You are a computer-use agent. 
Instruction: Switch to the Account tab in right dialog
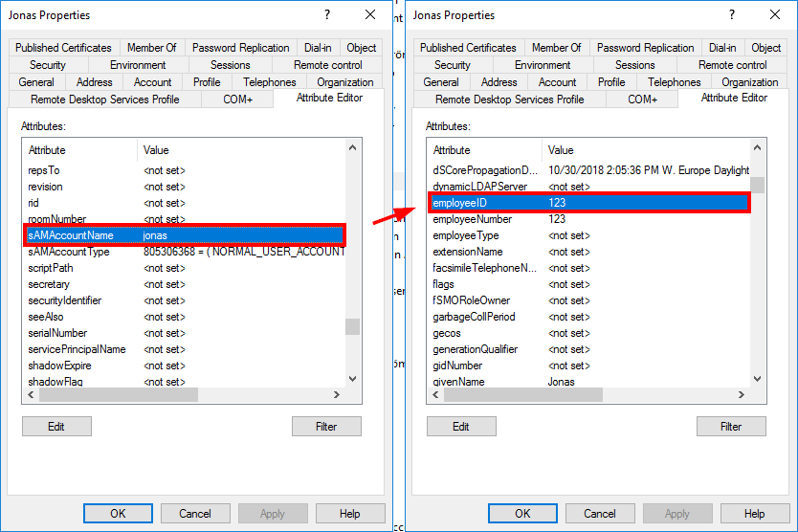557,82
